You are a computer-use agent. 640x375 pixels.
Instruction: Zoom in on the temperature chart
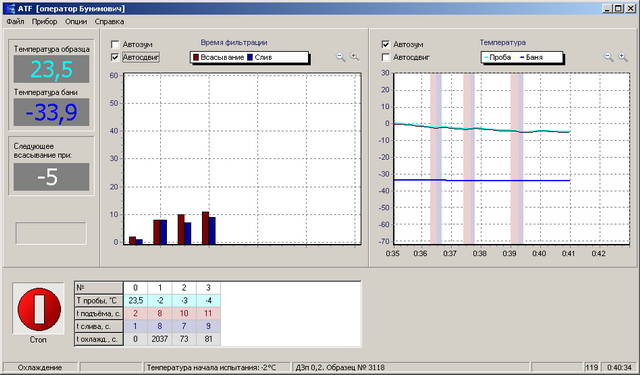point(623,57)
